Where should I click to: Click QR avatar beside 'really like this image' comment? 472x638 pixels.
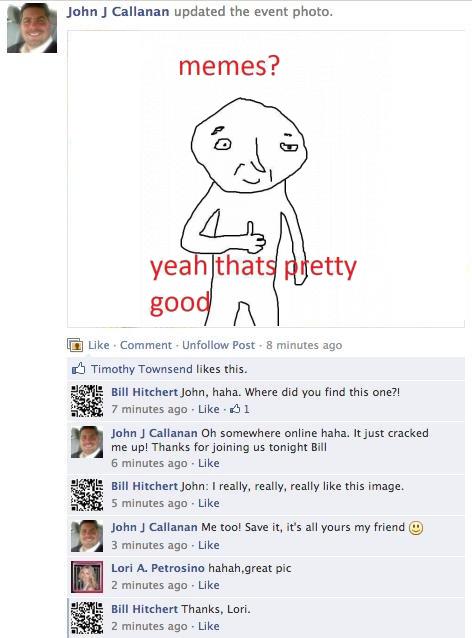pos(87,495)
